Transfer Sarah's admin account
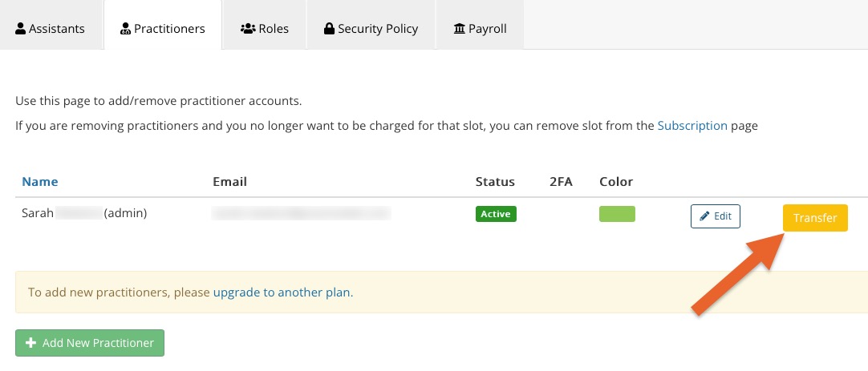Screen dimensions: 868x371 point(815,218)
